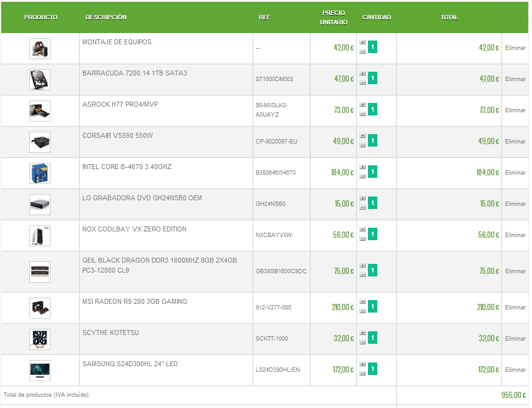
Task: Decrease quantity of BARRACUDA 7200.14 1TB
Action: point(362,83)
